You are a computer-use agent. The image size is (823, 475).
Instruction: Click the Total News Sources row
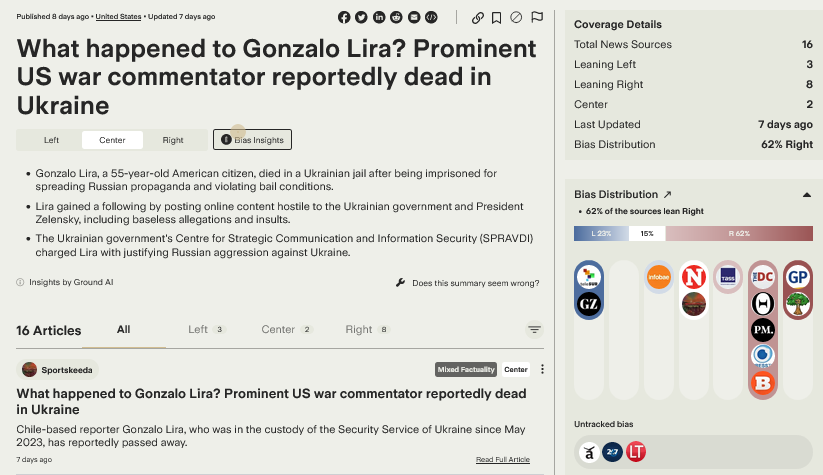pyautogui.click(x=693, y=45)
